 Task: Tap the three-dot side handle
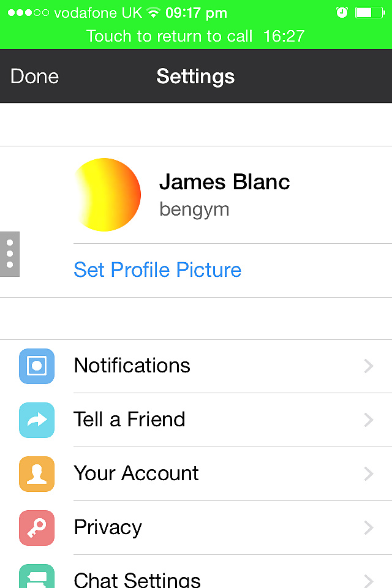(10, 254)
